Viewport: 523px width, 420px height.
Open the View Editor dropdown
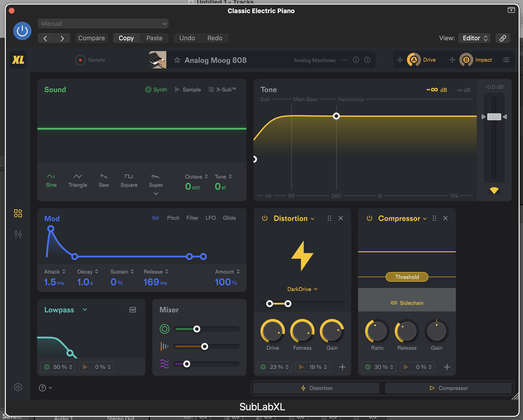point(474,38)
